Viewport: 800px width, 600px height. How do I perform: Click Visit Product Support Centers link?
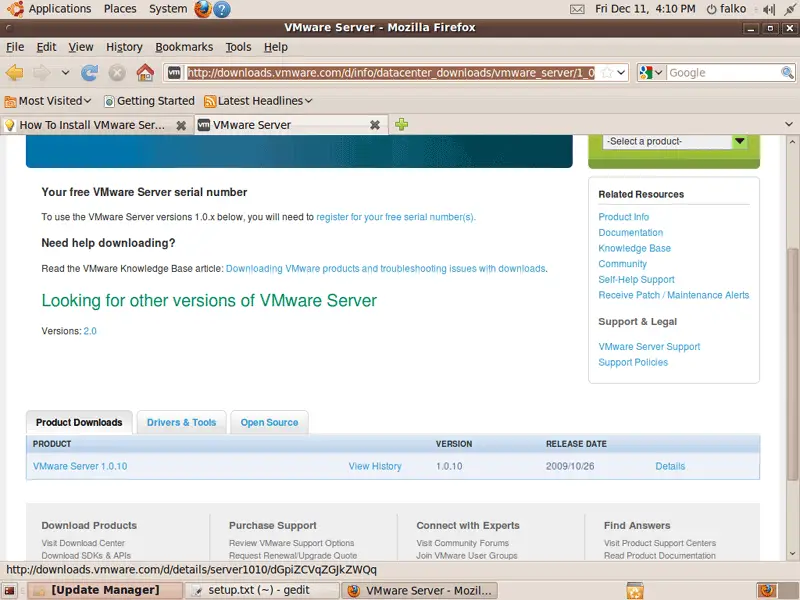click(x=660, y=543)
